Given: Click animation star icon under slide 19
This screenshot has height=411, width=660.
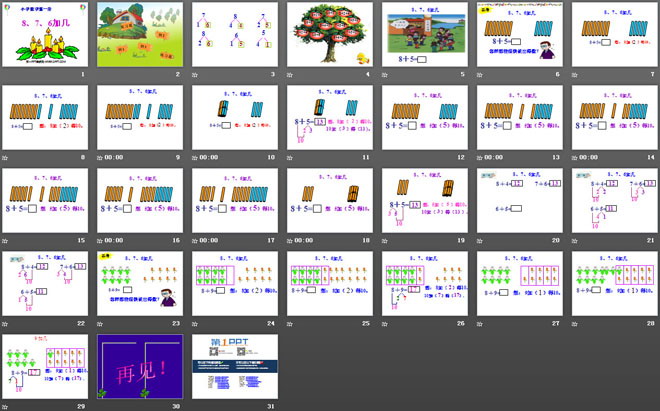Looking at the screenshot, I should click(x=384, y=240).
